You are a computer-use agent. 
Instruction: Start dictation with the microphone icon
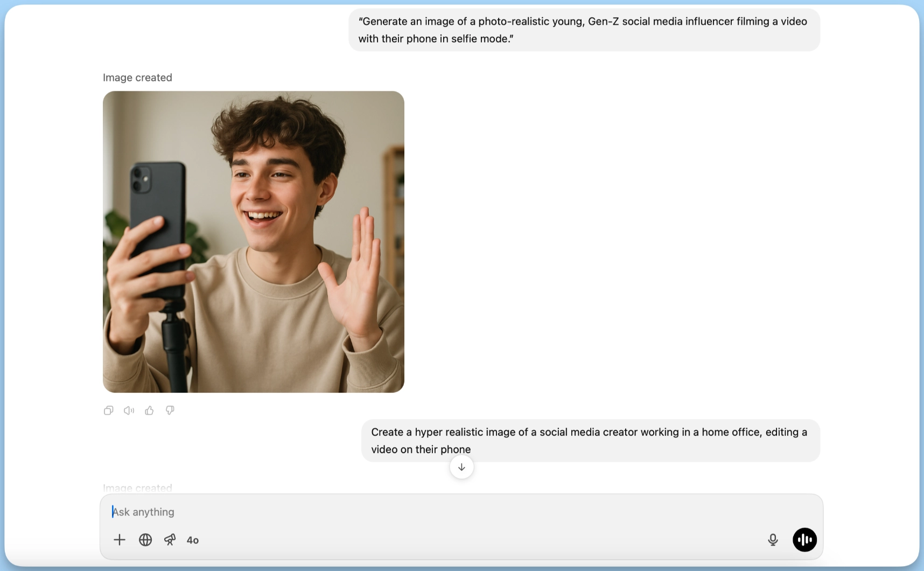point(773,540)
